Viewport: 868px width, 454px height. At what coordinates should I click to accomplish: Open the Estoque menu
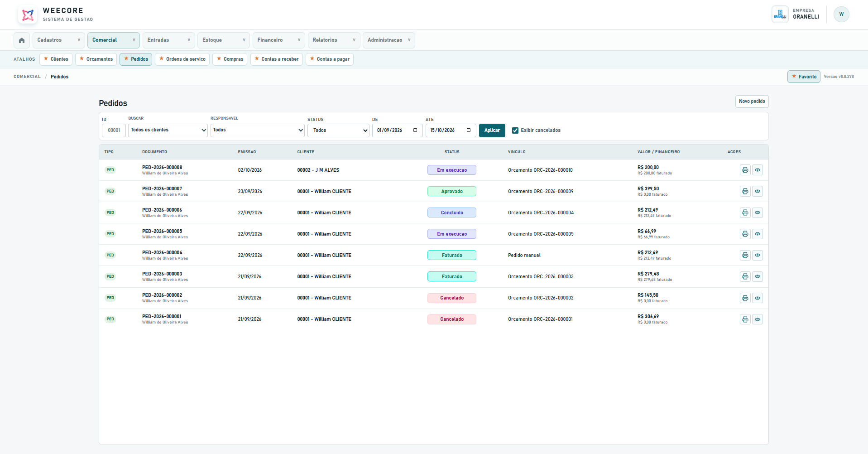pos(224,40)
